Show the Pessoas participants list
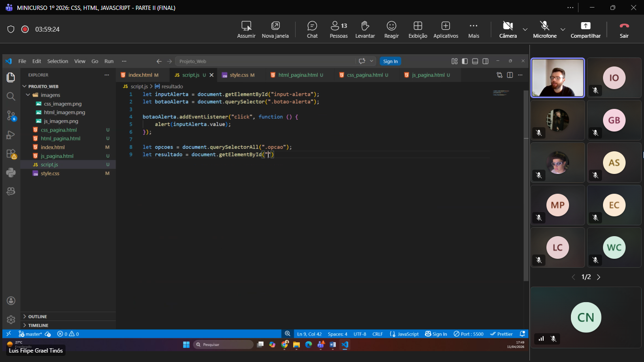 [x=339, y=29]
